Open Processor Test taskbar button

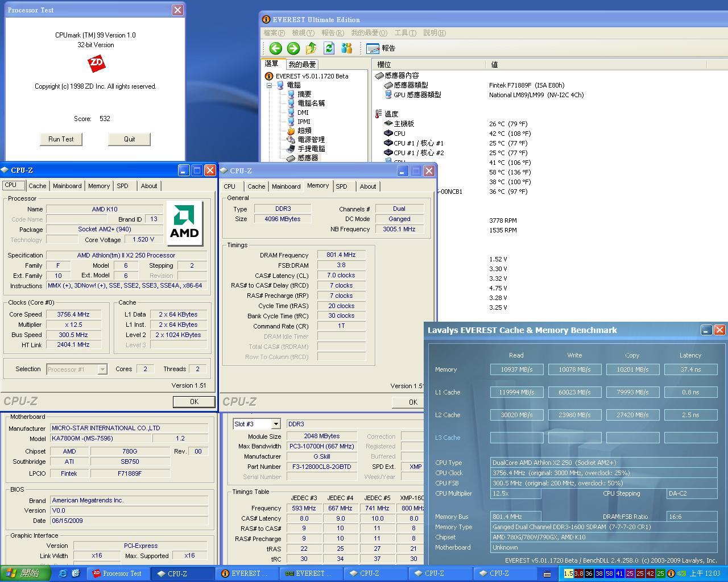coord(118,573)
